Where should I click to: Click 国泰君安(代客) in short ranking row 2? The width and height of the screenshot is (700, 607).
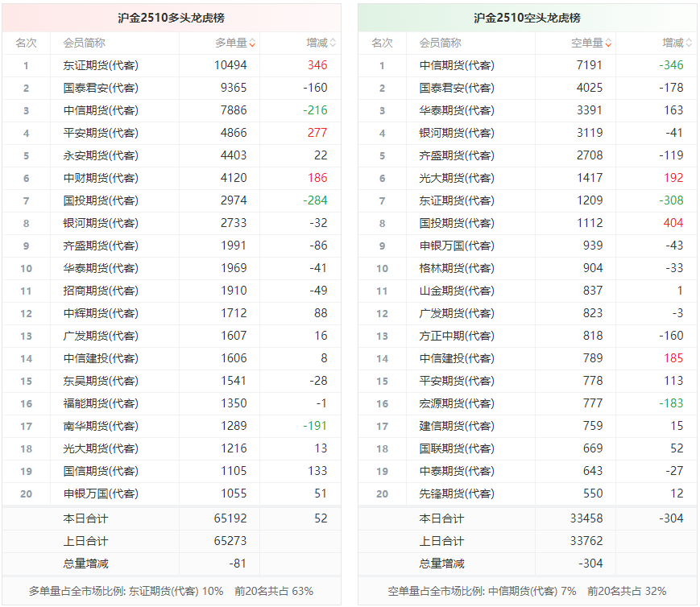click(457, 88)
